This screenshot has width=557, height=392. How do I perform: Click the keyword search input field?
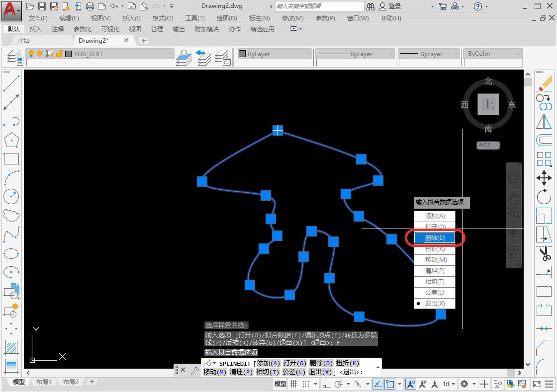(319, 6)
